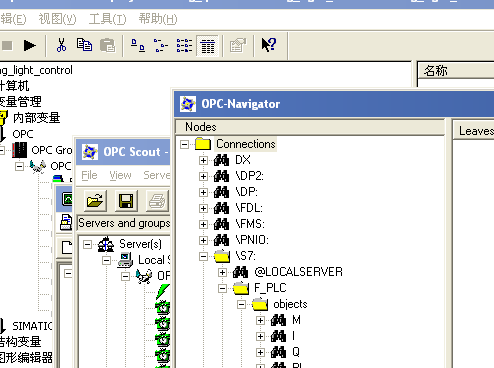Screen dimensions: 494x368
Task: Click the Print icon in OPC Scout
Action: coord(157,201)
